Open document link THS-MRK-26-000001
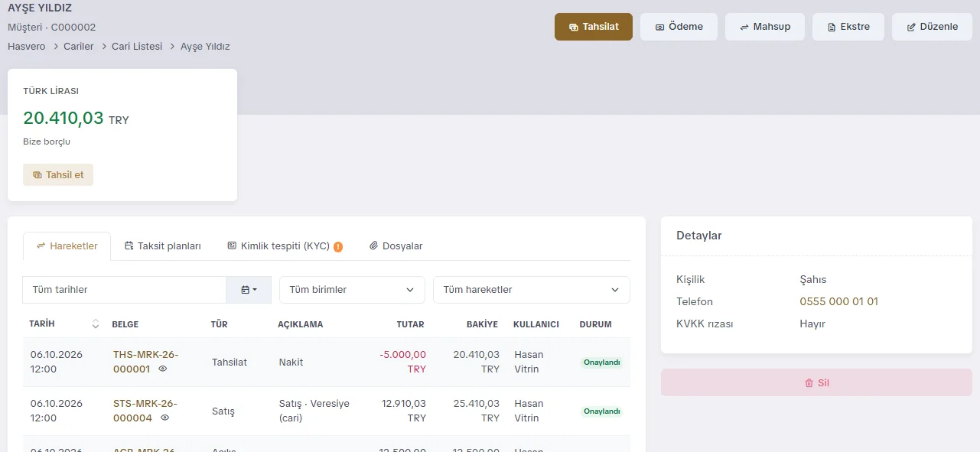The height and width of the screenshot is (452, 980). tap(145, 362)
